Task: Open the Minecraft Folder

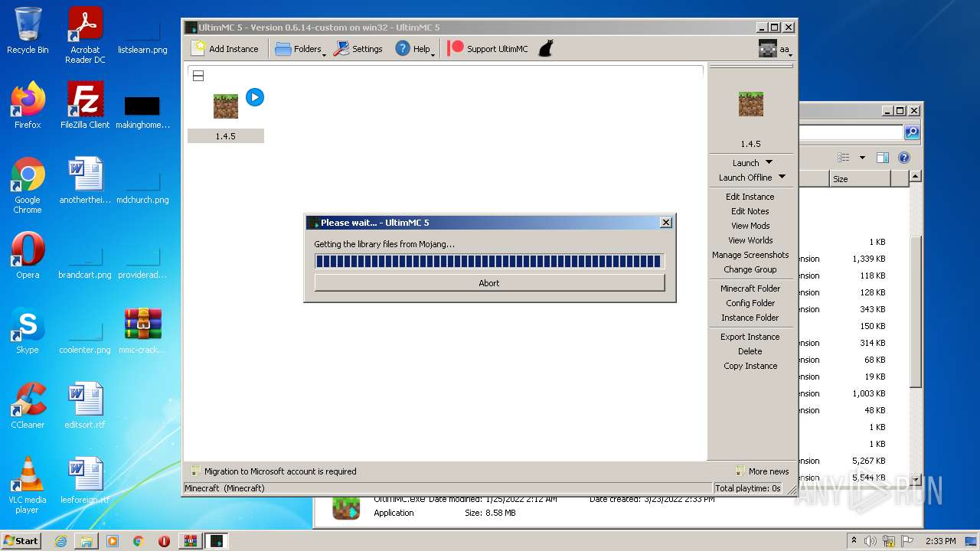Action: 750,289
